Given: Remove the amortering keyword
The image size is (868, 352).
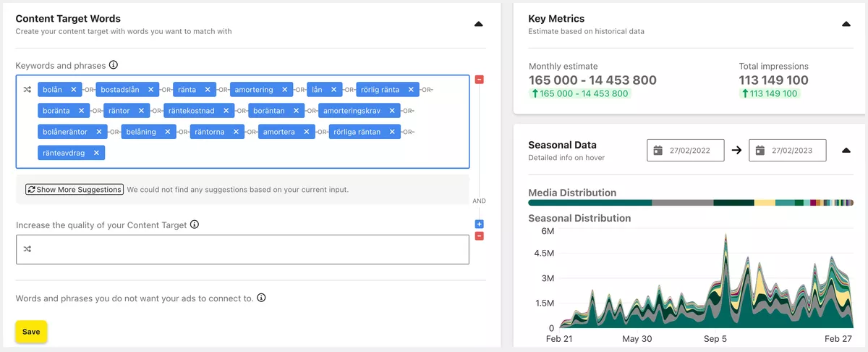Looking at the screenshot, I should pyautogui.click(x=285, y=90).
